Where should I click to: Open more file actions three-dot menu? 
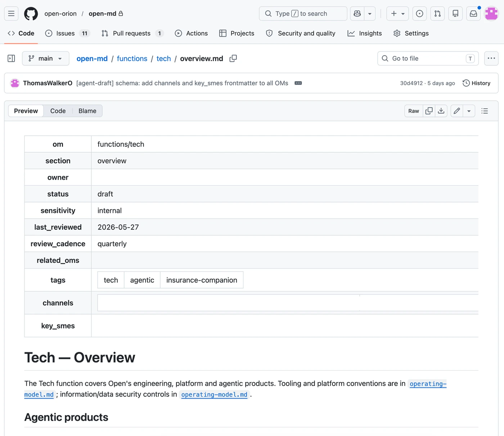point(491,58)
